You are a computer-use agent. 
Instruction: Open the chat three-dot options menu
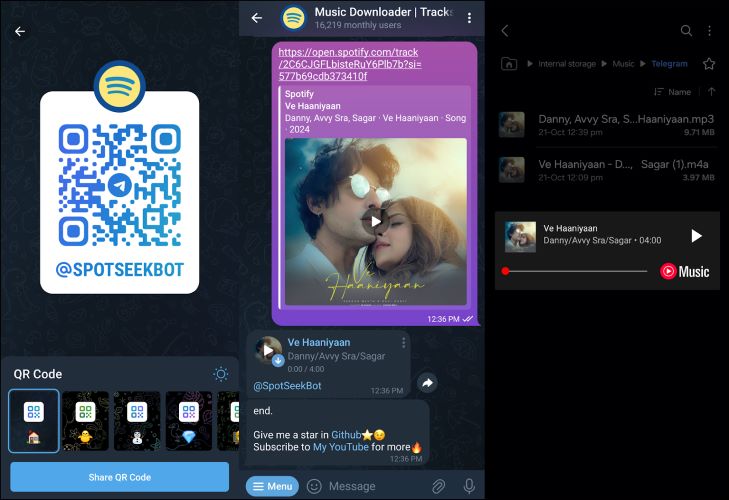[x=469, y=18]
